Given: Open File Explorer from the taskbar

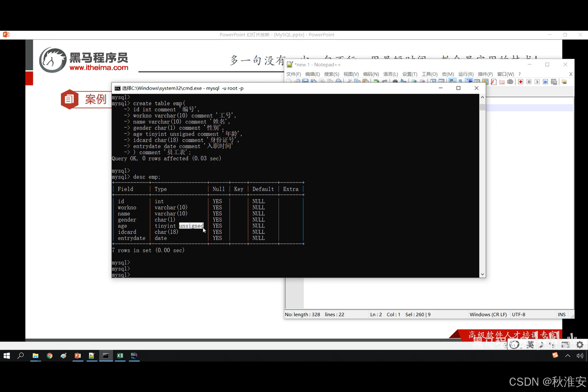Looking at the screenshot, I should point(35,356).
